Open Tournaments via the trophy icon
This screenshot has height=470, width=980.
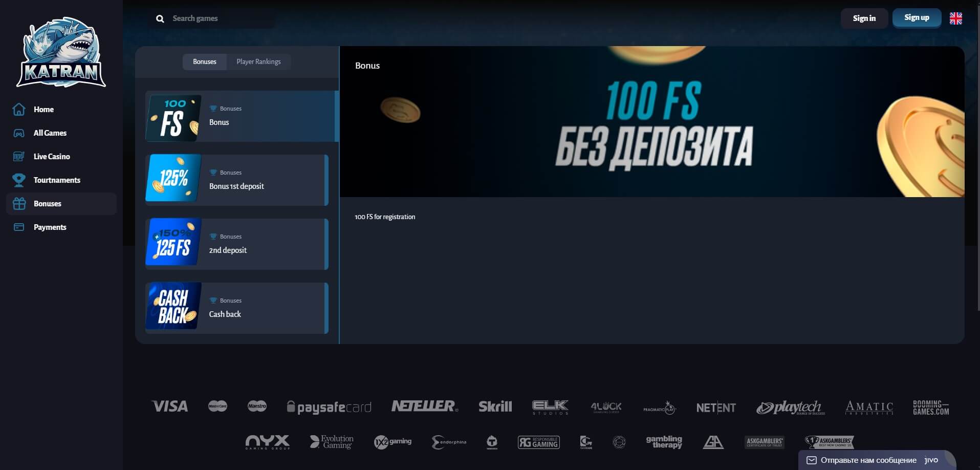point(19,180)
